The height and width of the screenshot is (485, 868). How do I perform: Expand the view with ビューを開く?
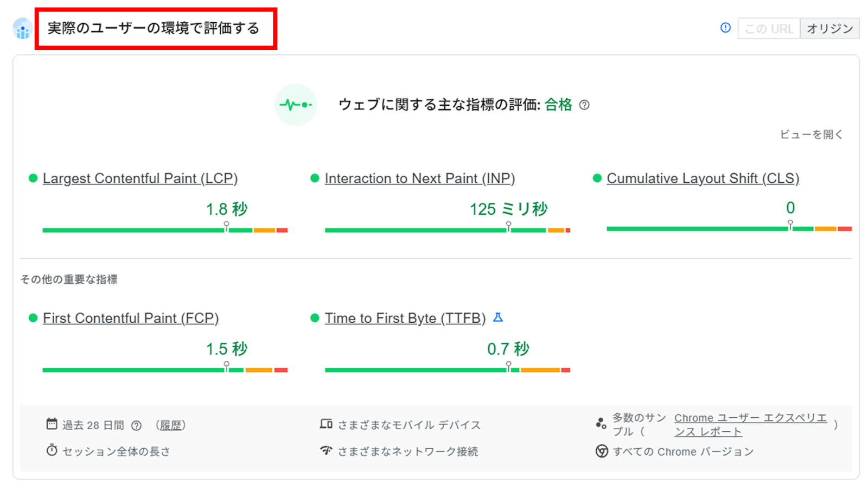[811, 135]
